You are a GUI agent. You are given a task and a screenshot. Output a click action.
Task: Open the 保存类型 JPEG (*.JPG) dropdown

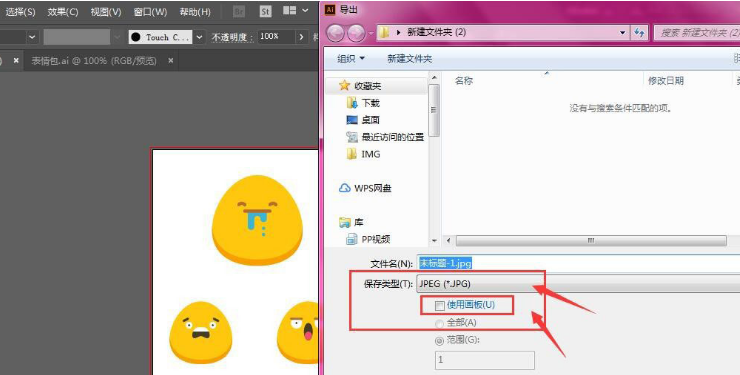coord(578,284)
